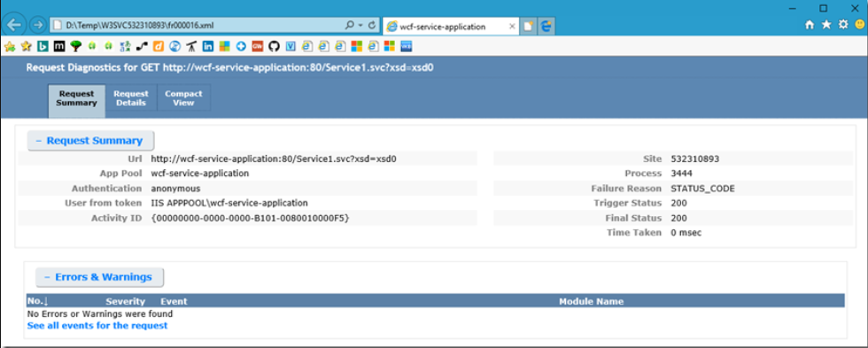868x348 pixels.
Task: Click the Site value 532310893
Action: coord(694,159)
